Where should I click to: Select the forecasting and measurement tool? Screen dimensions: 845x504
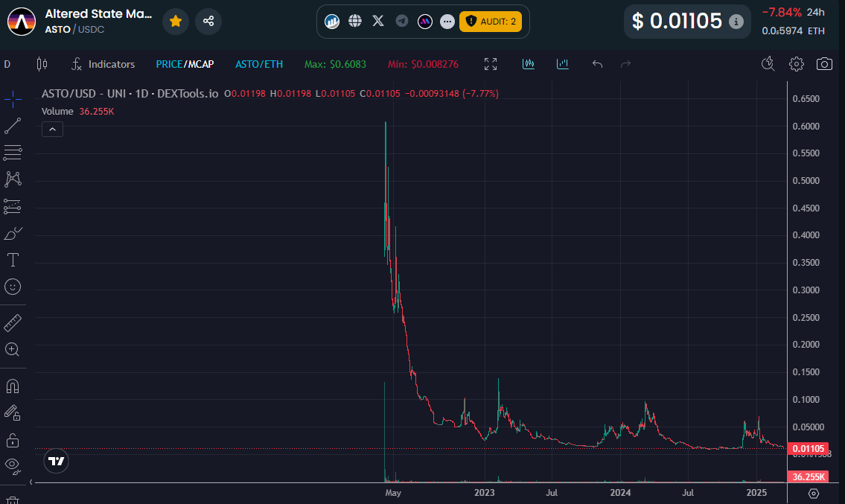[x=13, y=206]
